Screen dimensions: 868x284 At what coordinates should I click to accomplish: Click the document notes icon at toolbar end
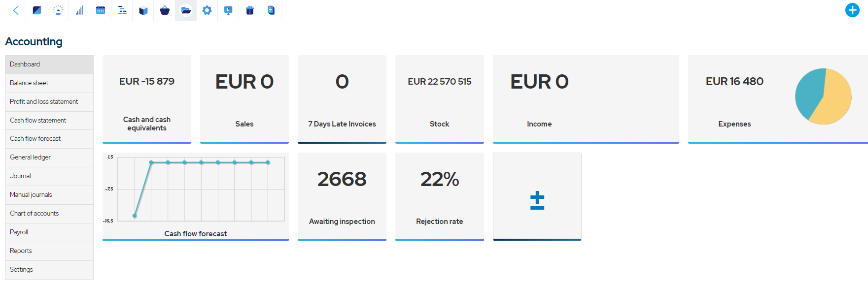270,10
